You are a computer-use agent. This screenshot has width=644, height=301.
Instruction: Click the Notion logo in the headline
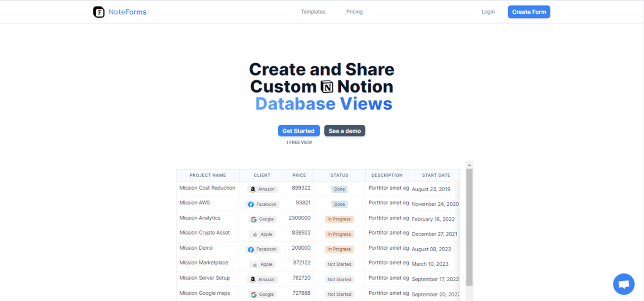tap(327, 87)
